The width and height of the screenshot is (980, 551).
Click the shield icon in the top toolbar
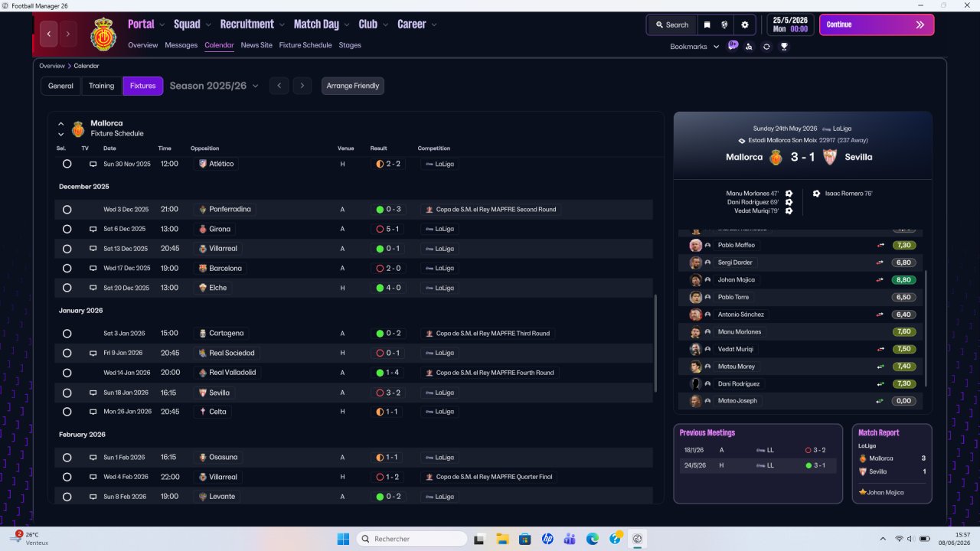point(724,24)
